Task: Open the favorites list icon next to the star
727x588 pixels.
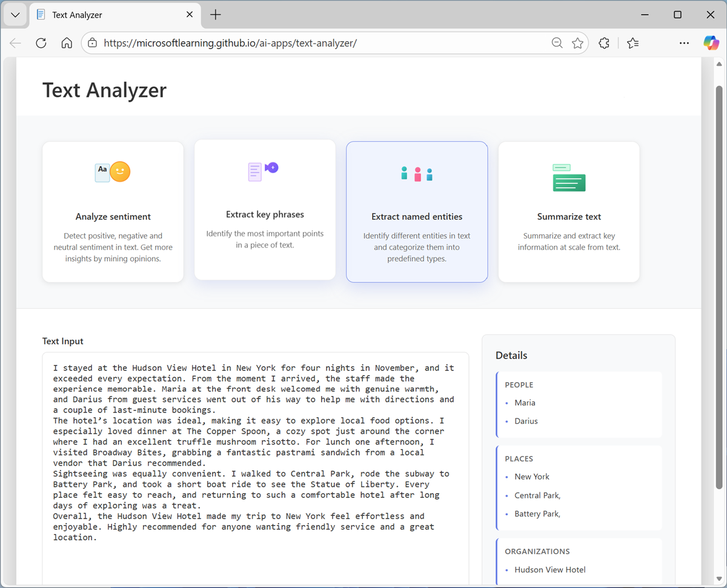Action: click(x=632, y=42)
